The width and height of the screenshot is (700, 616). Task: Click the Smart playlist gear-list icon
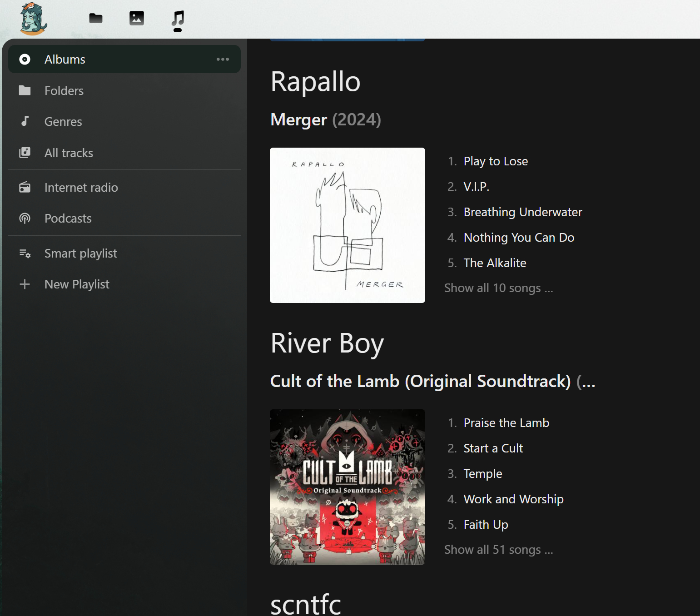(25, 253)
